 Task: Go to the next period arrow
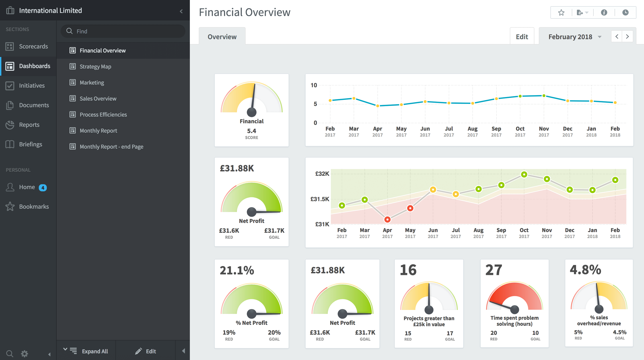[x=627, y=37]
